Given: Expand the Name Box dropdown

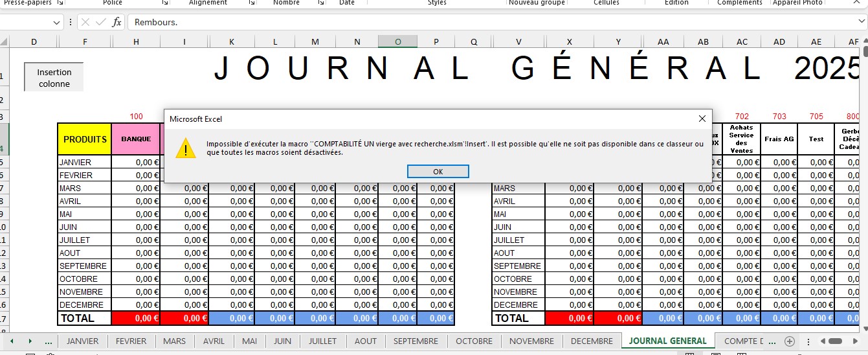Looking at the screenshot, I should (58, 22).
